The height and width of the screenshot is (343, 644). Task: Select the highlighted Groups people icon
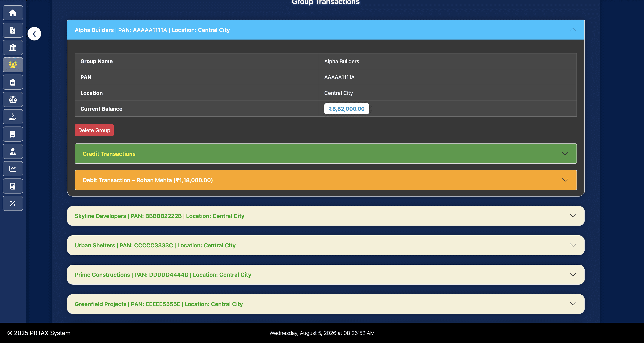click(x=13, y=65)
